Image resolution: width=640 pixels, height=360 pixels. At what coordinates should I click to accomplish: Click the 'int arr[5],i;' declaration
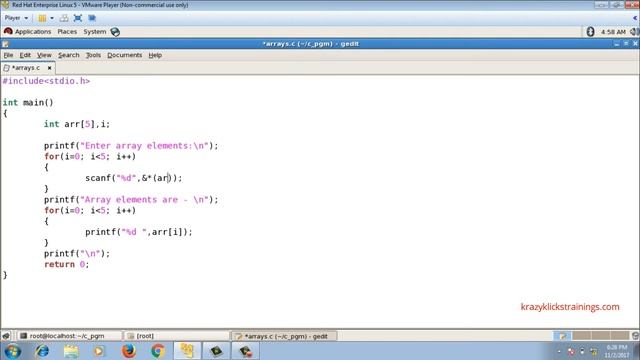click(77, 124)
